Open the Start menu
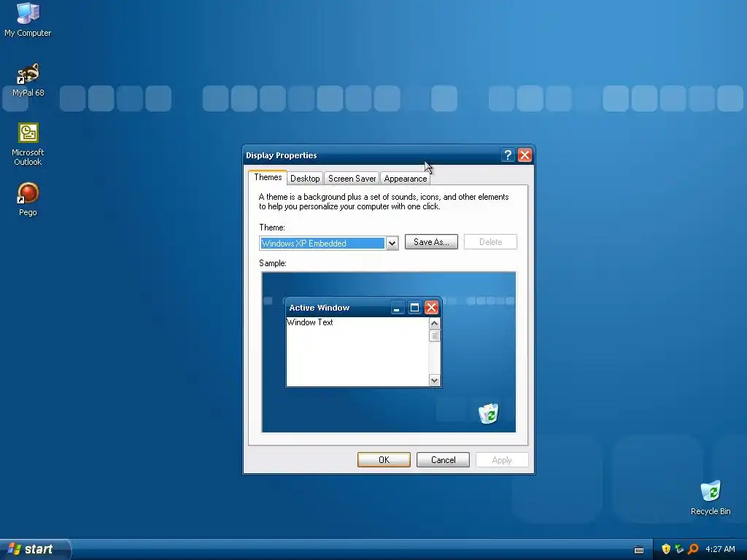This screenshot has height=560, width=747. [x=35, y=549]
